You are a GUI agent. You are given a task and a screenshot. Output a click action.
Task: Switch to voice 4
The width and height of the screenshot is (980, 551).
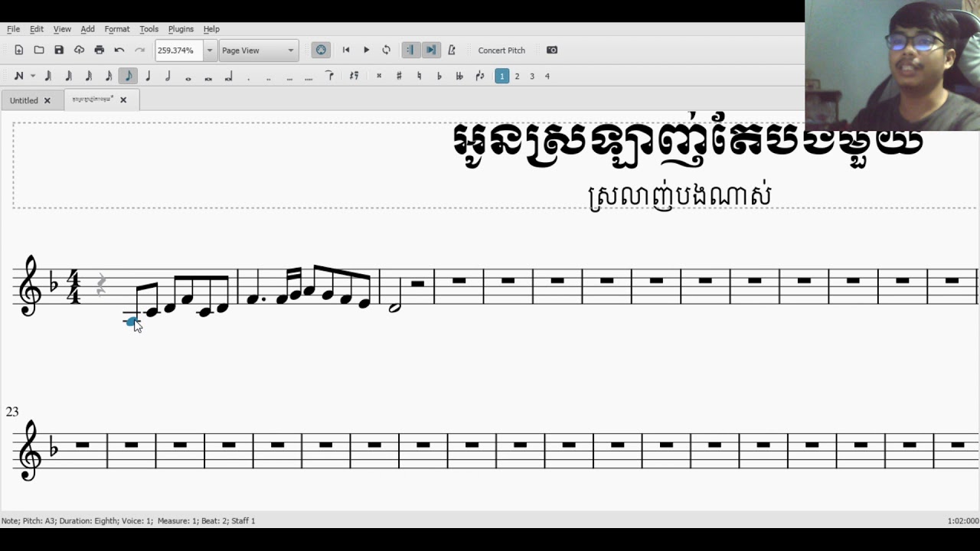547,77
